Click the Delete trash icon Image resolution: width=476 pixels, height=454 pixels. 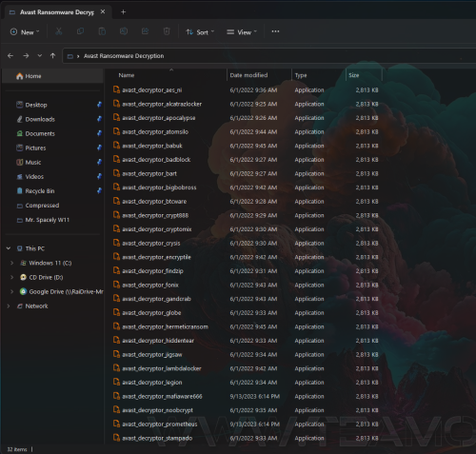point(167,31)
